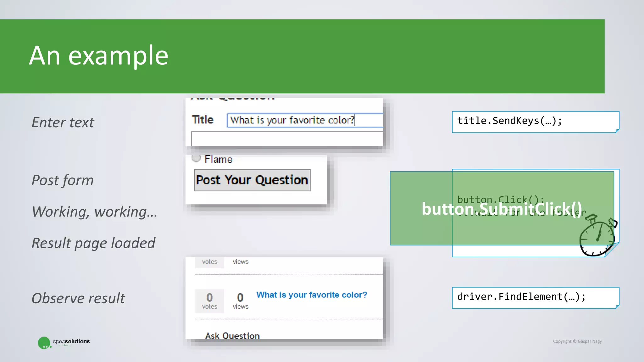The height and width of the screenshot is (362, 644).
Task: Focus the Title text input field
Action: click(x=305, y=120)
